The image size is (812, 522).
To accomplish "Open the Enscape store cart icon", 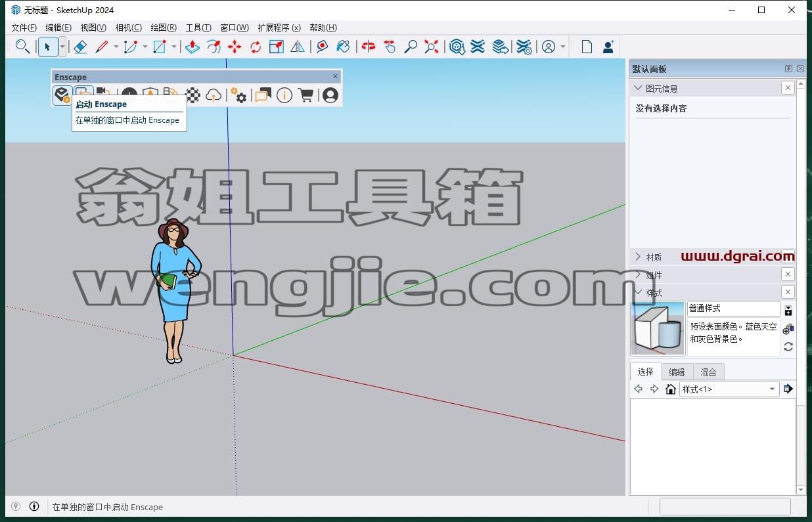I will coord(305,95).
